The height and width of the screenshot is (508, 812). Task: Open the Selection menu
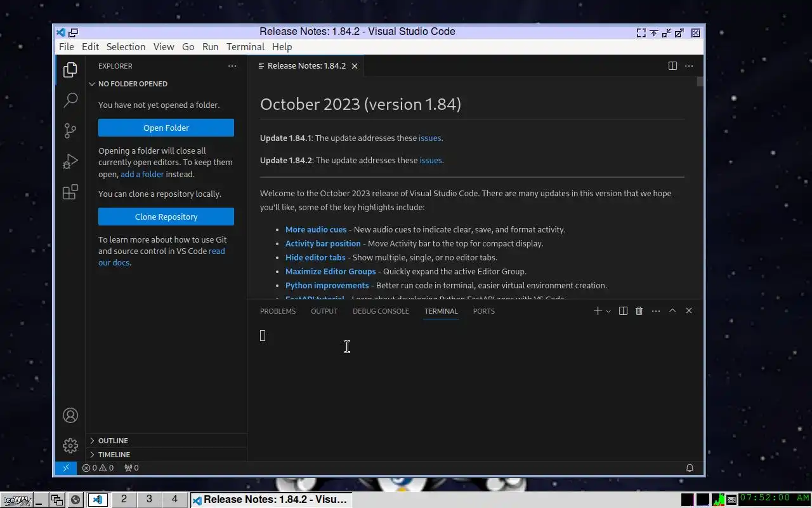point(126,47)
